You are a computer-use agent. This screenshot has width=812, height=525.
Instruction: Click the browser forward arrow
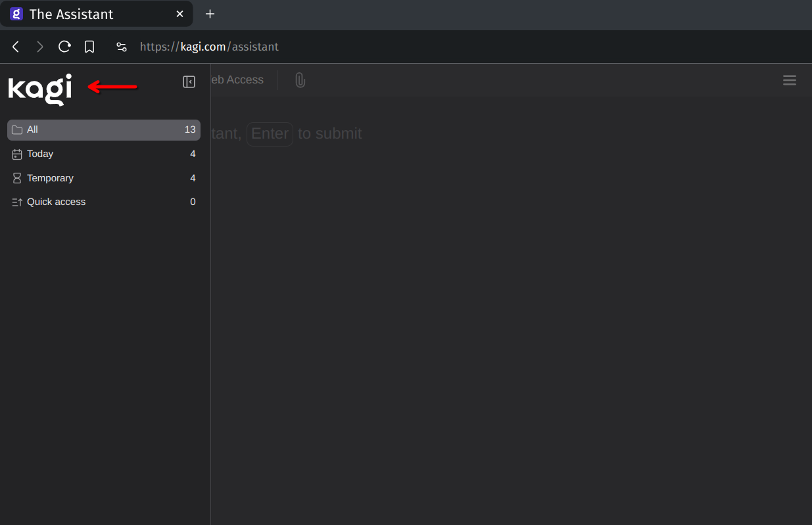tap(39, 47)
